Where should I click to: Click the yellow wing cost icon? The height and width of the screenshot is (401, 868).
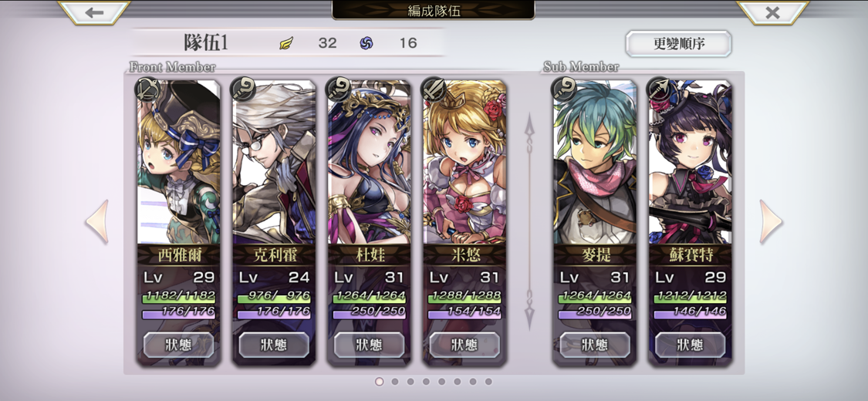pyautogui.click(x=286, y=43)
